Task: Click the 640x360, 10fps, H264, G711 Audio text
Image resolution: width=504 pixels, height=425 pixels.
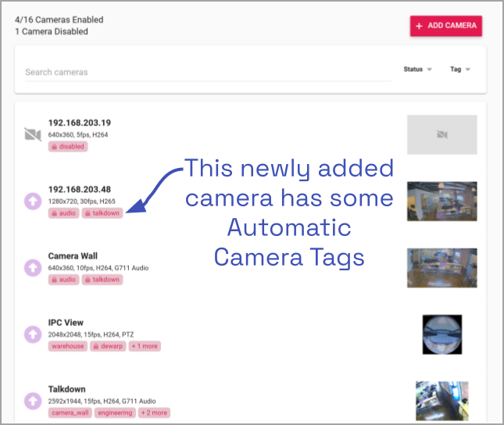Action: [98, 268]
